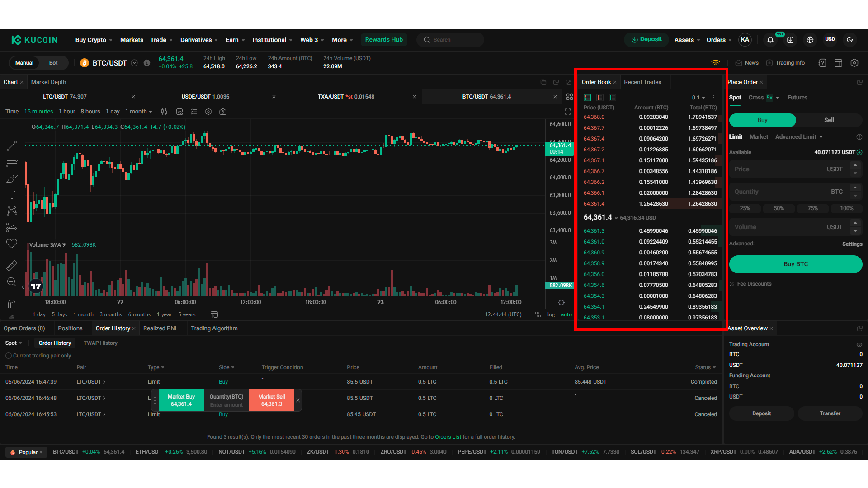
Task: Switch trading mode to Bot
Action: point(53,63)
